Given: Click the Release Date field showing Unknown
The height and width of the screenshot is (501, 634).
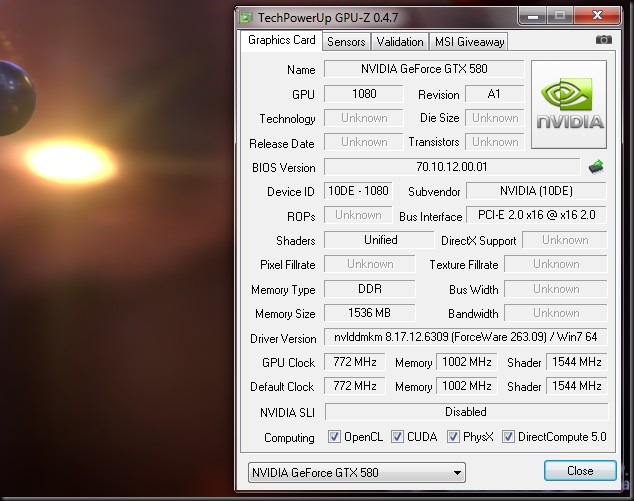Looking at the screenshot, I should click(364, 142).
